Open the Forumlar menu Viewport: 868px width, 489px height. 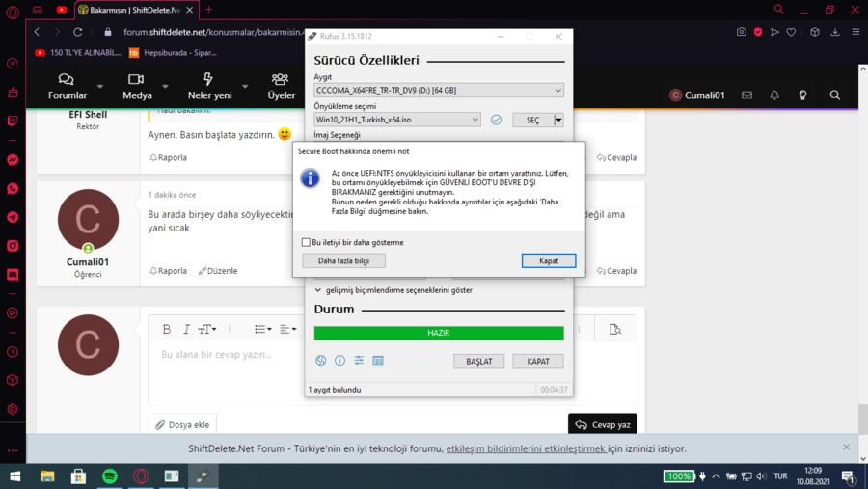click(x=67, y=87)
